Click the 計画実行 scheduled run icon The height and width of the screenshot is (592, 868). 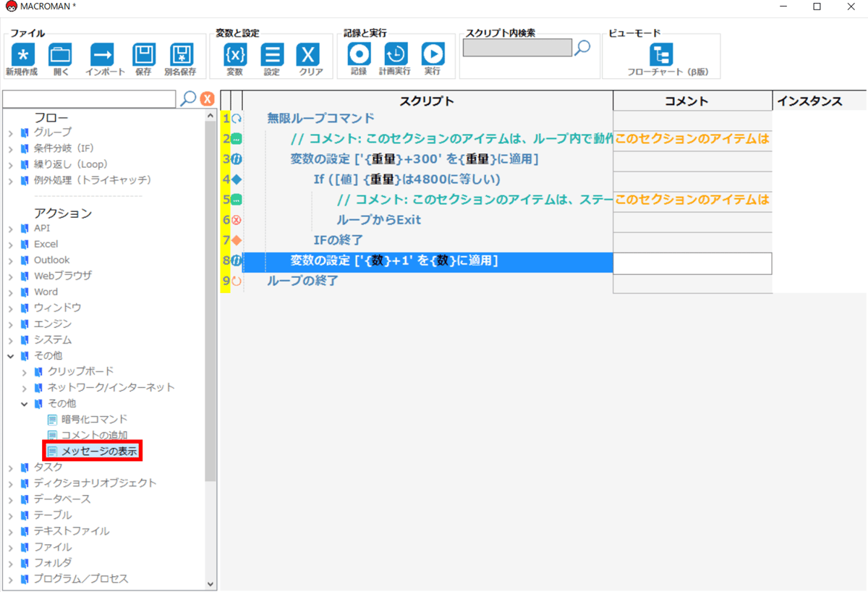[396, 54]
